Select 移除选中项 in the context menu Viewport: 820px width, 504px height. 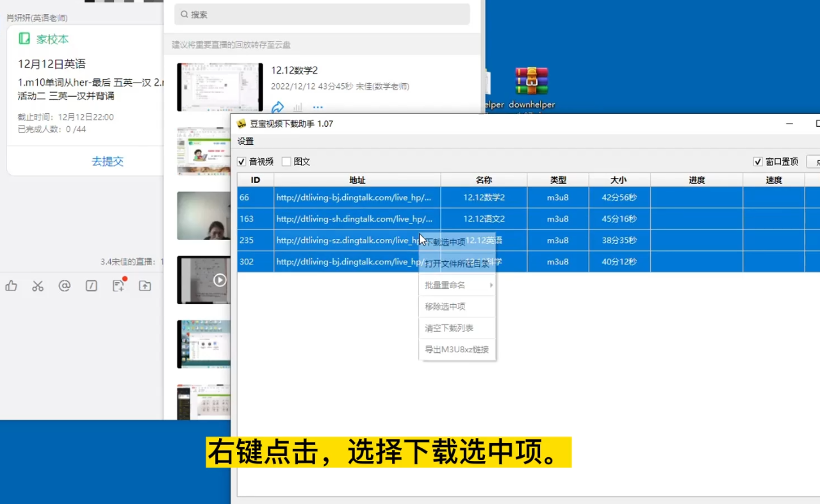(x=457, y=306)
